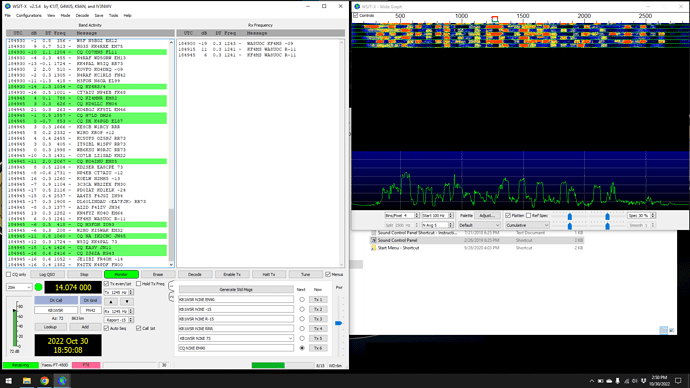
Task: Click the Halt Tx button
Action: point(268,275)
